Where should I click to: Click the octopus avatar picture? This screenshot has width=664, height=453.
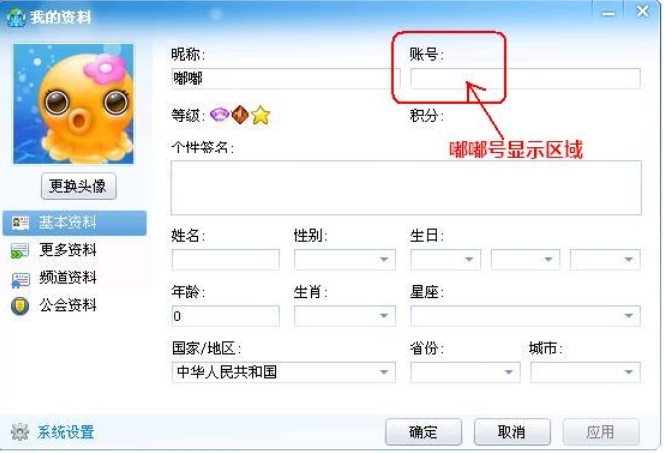(73, 104)
